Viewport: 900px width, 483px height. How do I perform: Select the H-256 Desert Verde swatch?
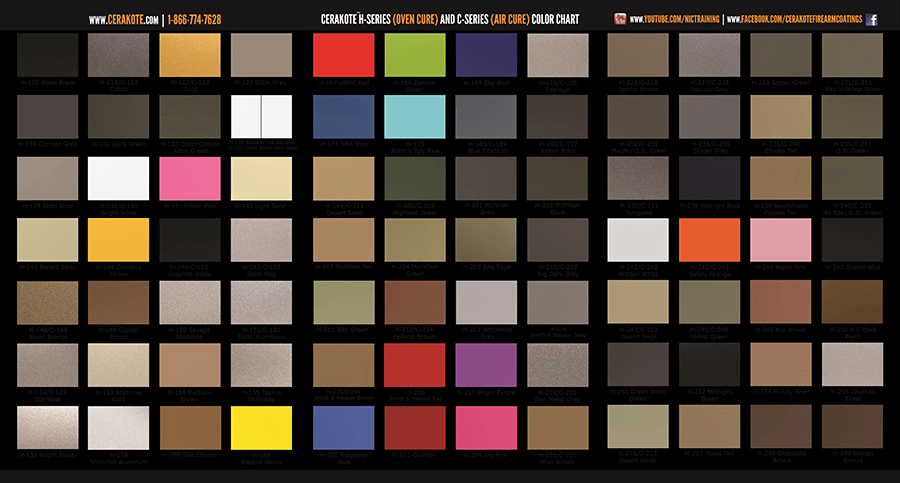pyautogui.click(x=638, y=427)
